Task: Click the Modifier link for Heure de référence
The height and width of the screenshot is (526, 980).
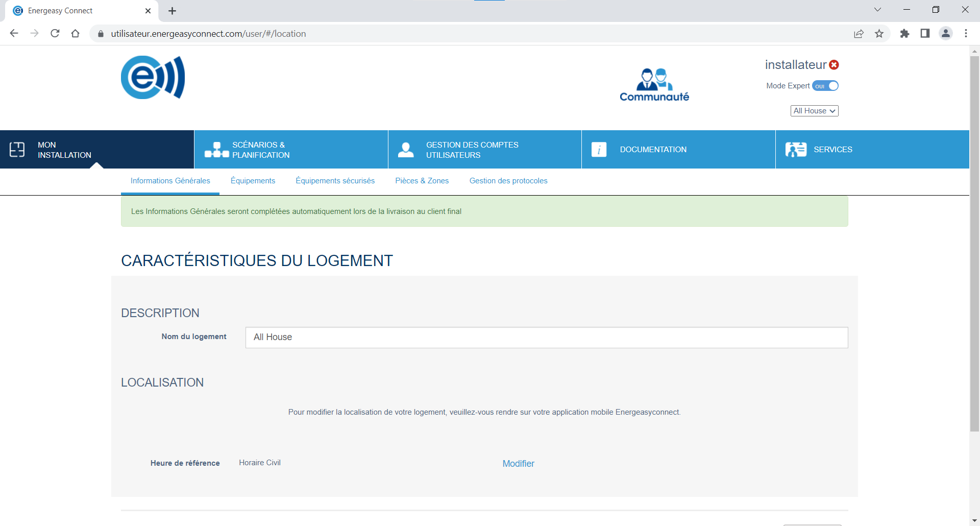Action: [518, 464]
